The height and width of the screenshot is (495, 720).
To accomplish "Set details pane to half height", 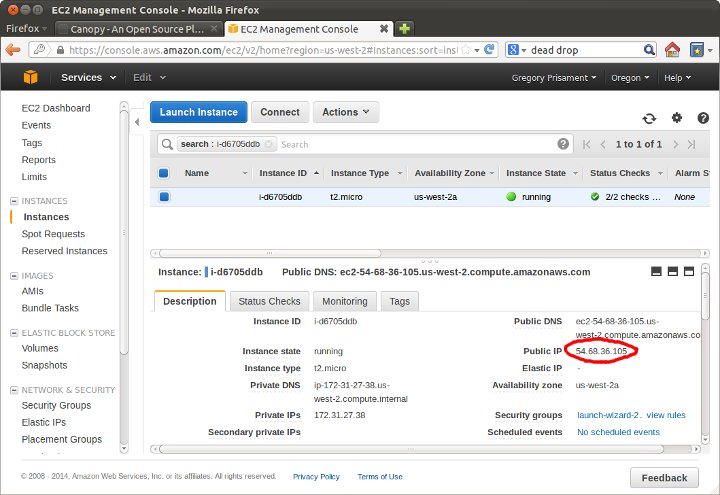I will 673,271.
